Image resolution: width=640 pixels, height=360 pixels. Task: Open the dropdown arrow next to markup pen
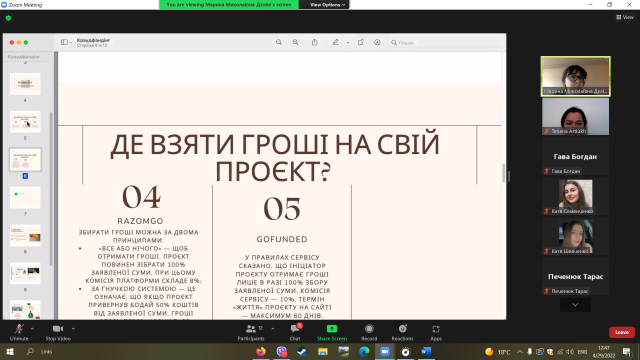coord(348,42)
